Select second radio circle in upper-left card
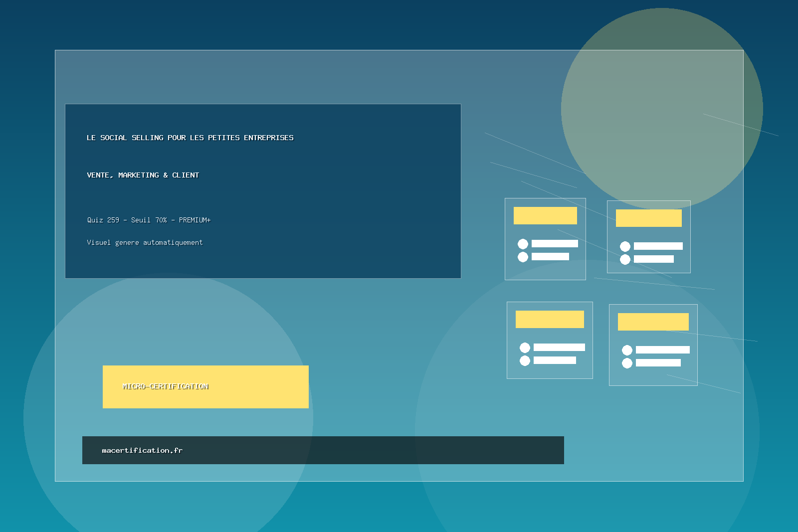Image resolution: width=798 pixels, height=532 pixels. coord(523,257)
